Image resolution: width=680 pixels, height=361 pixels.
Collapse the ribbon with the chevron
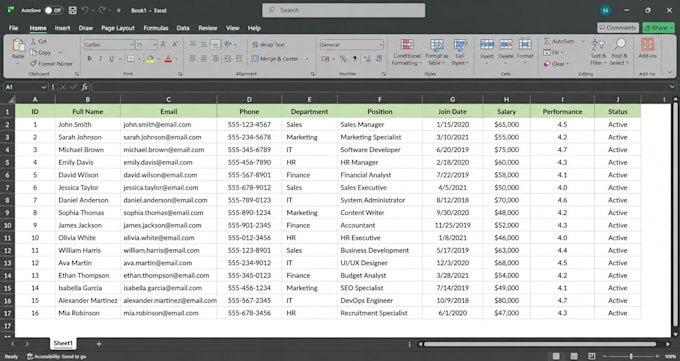(670, 72)
